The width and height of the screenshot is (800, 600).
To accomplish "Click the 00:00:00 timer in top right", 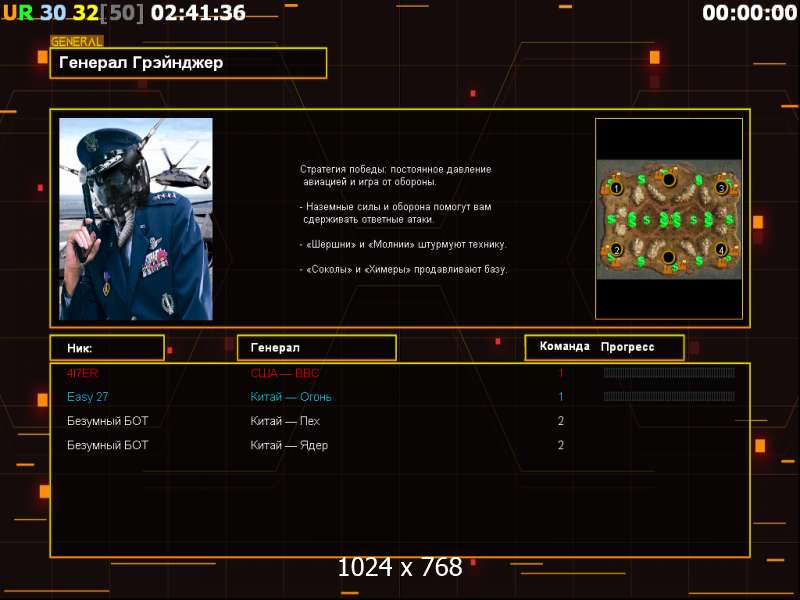I will click(x=749, y=13).
